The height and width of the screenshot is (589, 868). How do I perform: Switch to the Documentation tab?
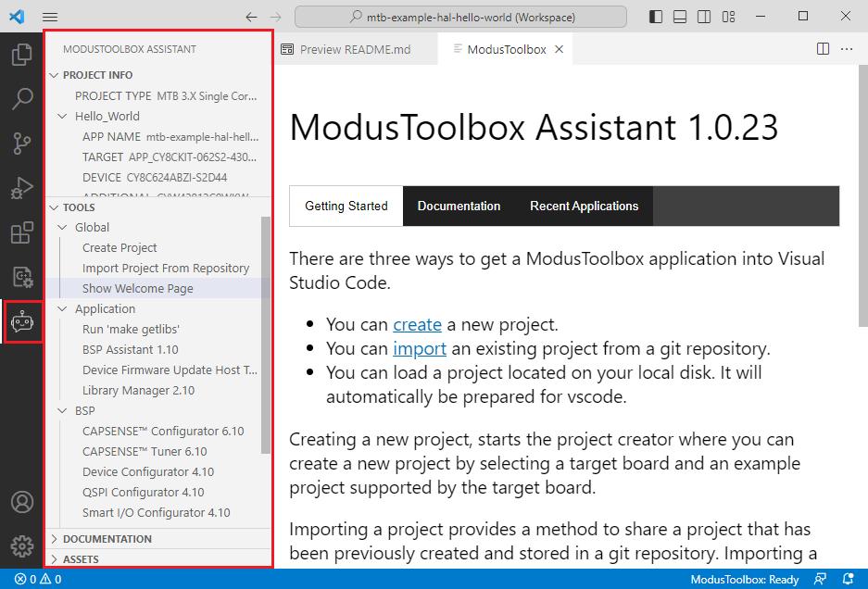pos(459,206)
